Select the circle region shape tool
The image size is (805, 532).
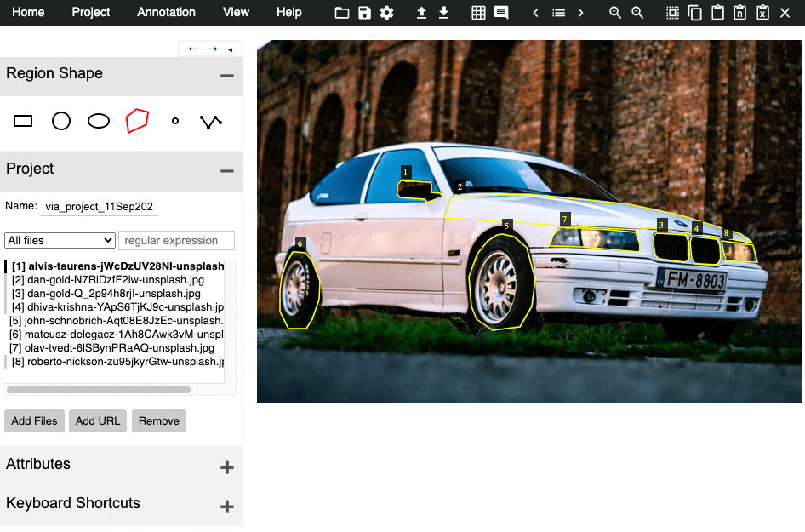[61, 121]
